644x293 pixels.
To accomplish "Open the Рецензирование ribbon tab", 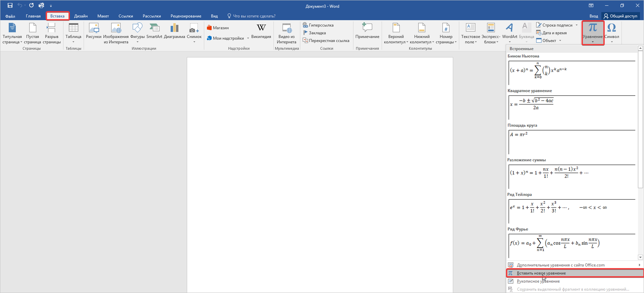I will pyautogui.click(x=186, y=16).
